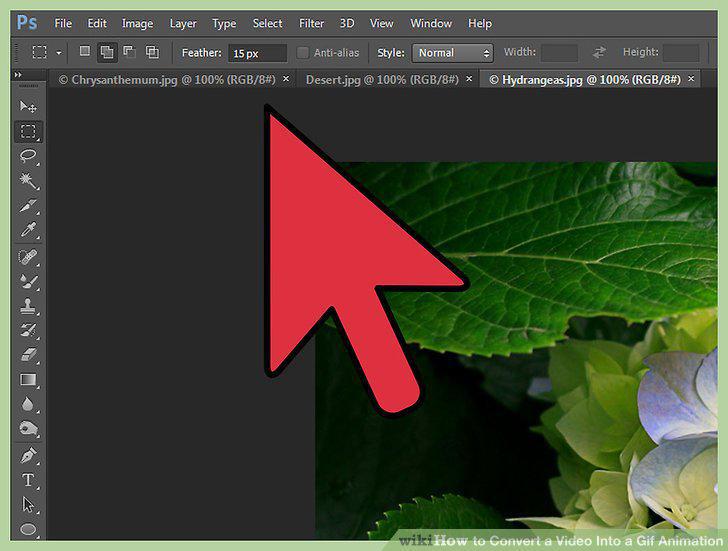The height and width of the screenshot is (551, 728).
Task: Close the Chrysanthemum.jpg document tab
Action: [x=286, y=79]
